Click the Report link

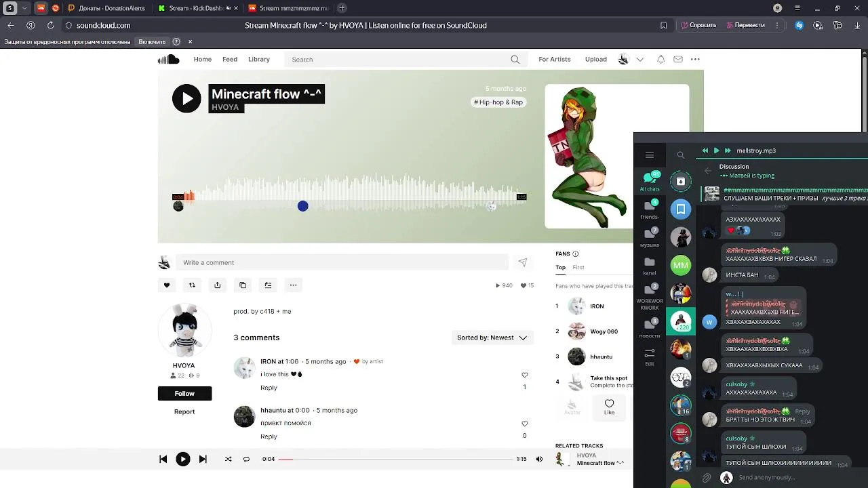tap(184, 411)
